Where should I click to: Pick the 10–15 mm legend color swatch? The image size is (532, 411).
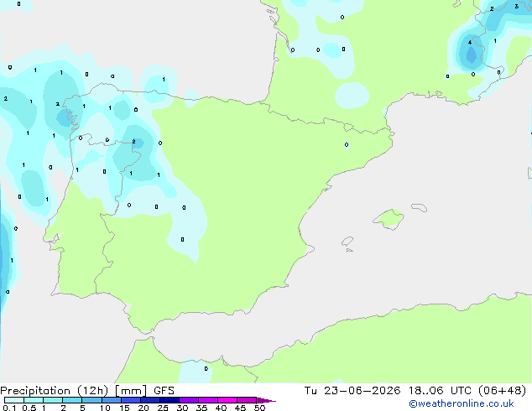point(111,400)
